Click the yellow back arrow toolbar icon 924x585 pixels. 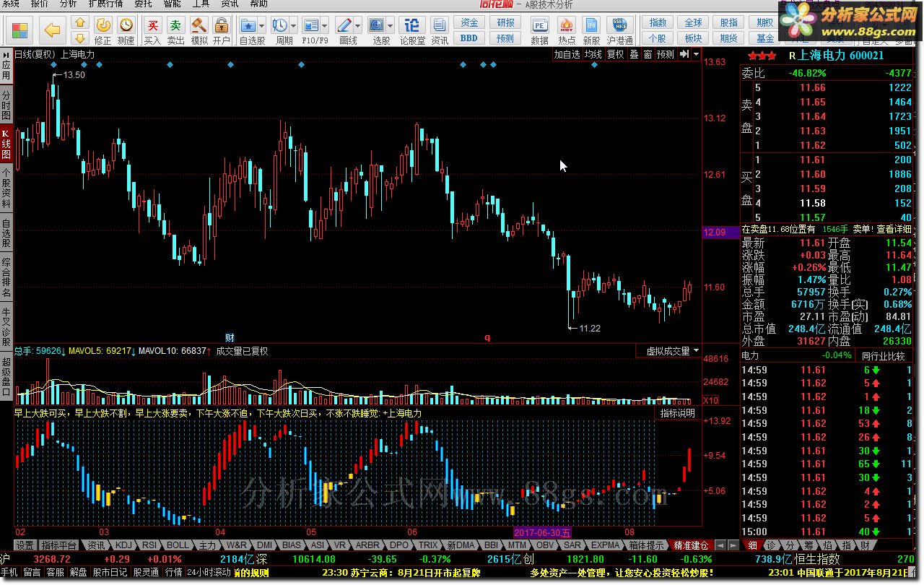click(x=52, y=30)
